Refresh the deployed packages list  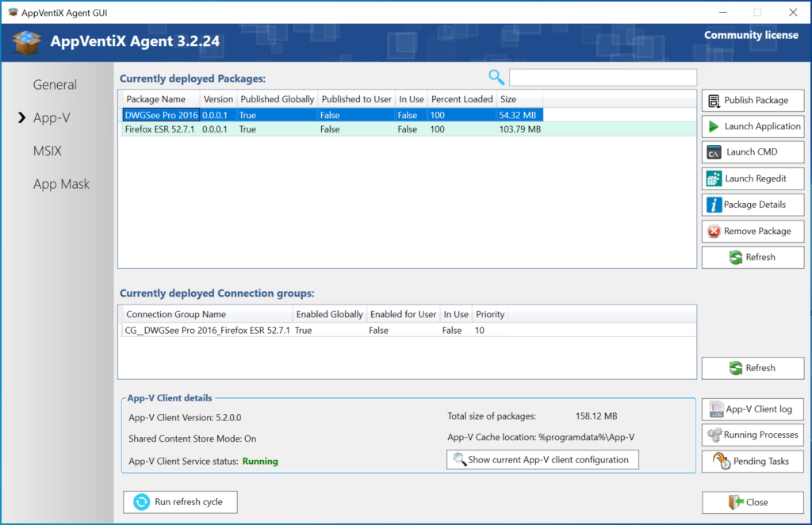(752, 257)
